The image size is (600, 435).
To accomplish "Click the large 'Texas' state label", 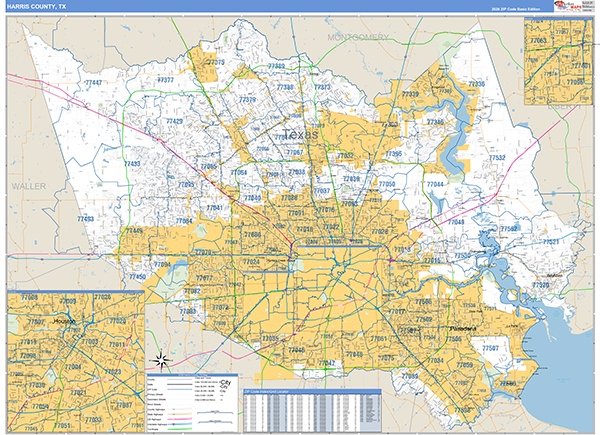I will pyautogui.click(x=300, y=134).
